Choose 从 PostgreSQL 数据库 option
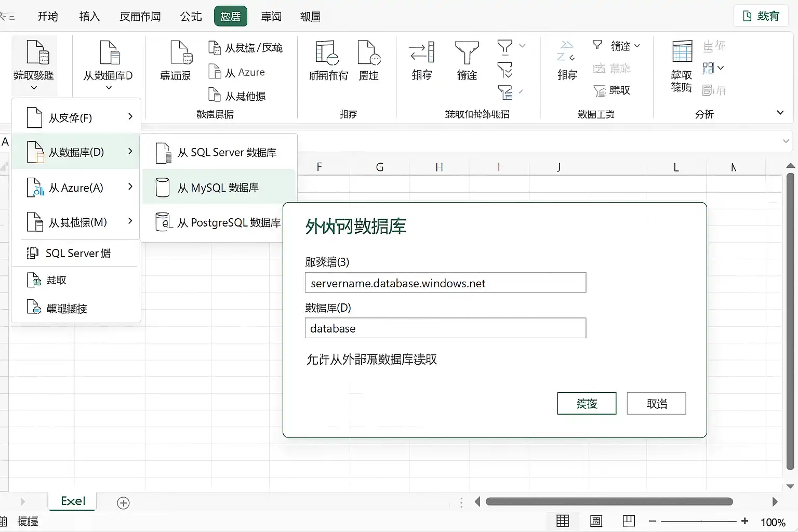798x532 pixels. [219, 222]
